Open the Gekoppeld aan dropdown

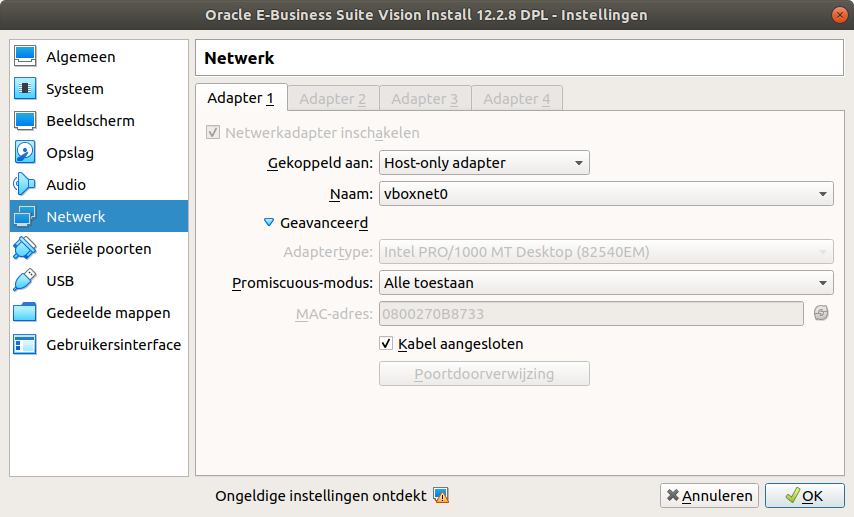coord(484,163)
